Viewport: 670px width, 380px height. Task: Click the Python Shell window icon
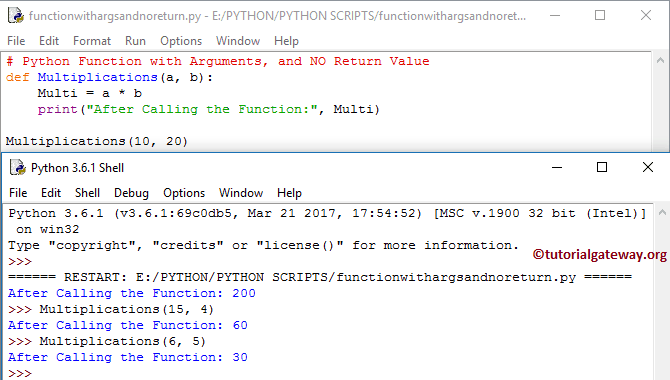(x=18, y=168)
